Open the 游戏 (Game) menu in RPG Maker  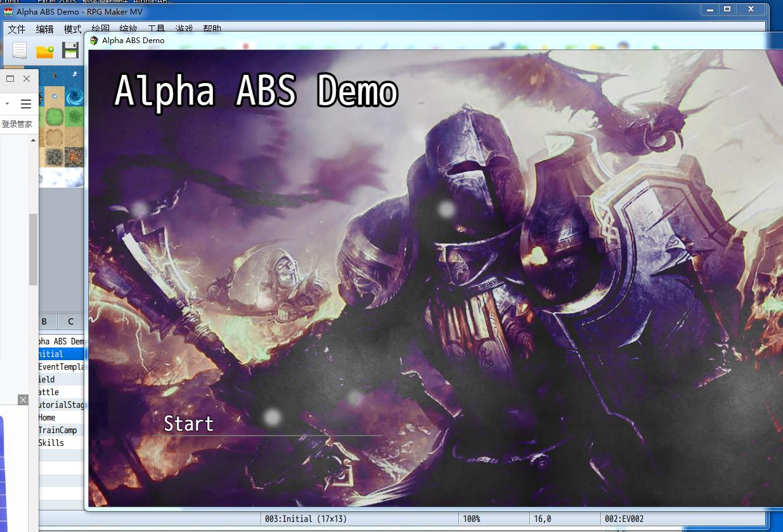click(x=184, y=29)
